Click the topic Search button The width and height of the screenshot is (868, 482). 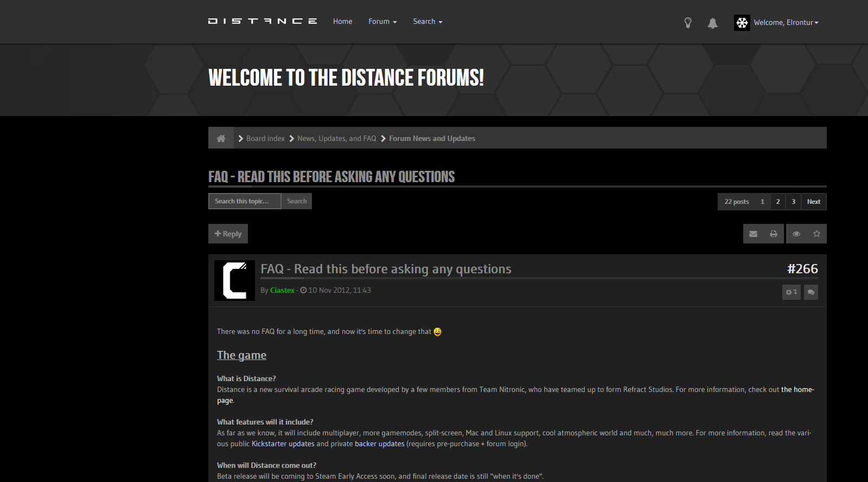[x=297, y=201]
